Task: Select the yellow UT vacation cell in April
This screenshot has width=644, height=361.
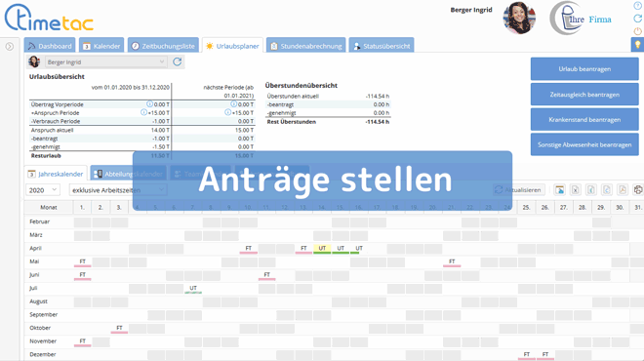Action: click(322, 249)
